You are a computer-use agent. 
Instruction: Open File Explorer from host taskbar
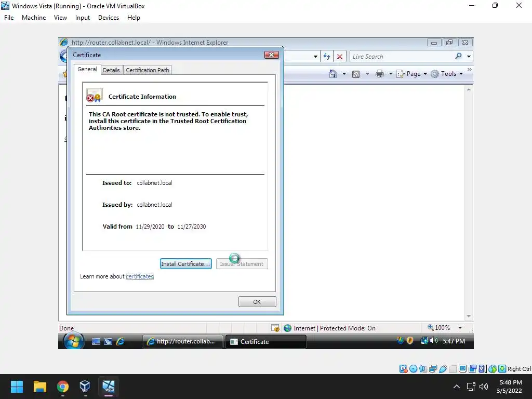(x=39, y=387)
